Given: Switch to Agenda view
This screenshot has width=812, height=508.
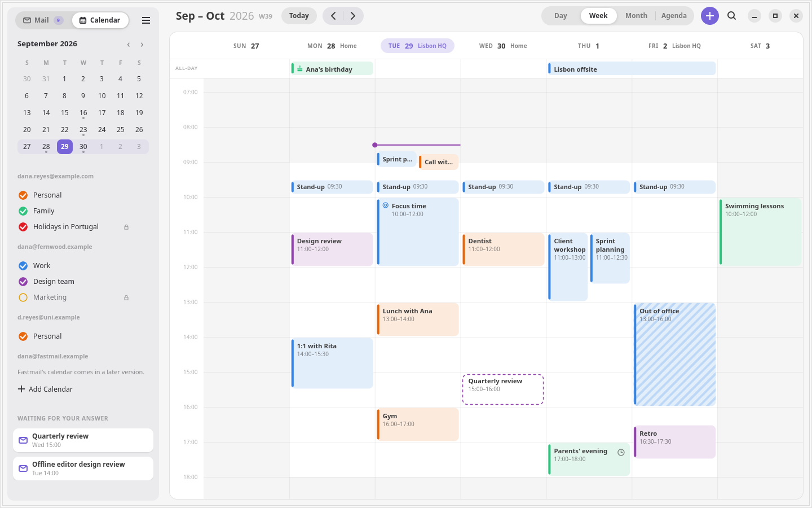Looking at the screenshot, I should tap(674, 16).
